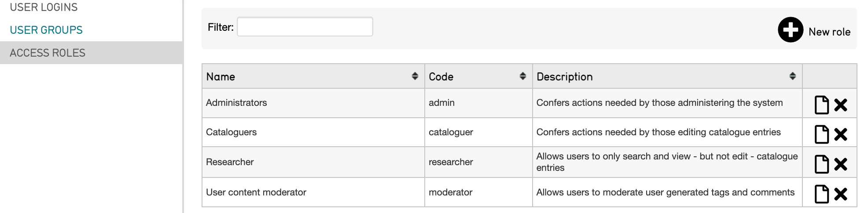Image resolution: width=868 pixels, height=213 pixels.
Task: Sort table by Description column arrows
Action: [792, 76]
